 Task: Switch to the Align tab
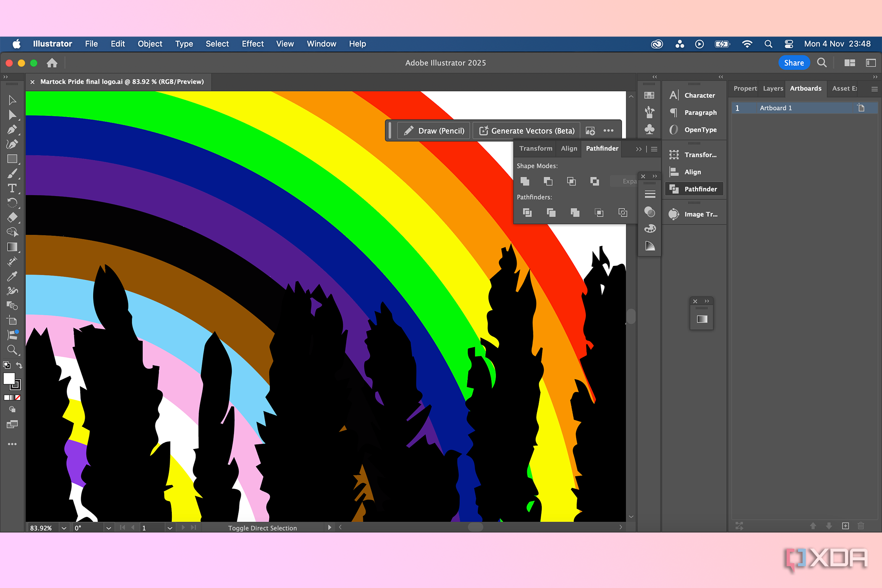click(x=569, y=148)
